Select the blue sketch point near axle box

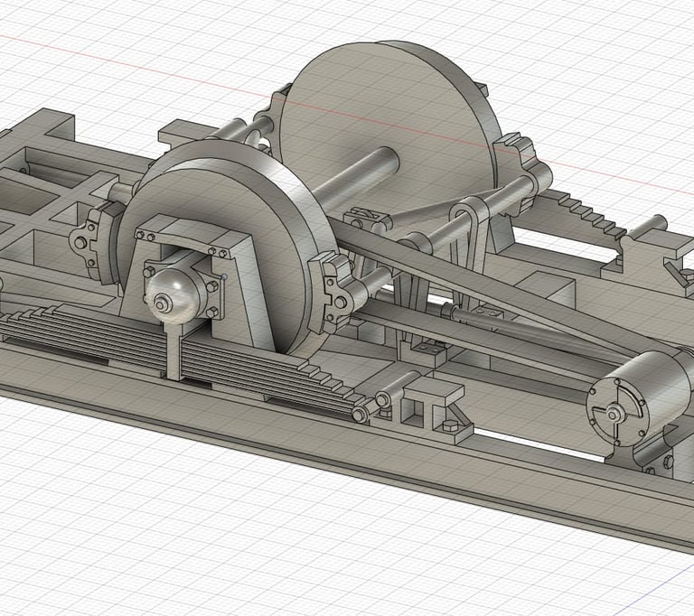pos(224,277)
